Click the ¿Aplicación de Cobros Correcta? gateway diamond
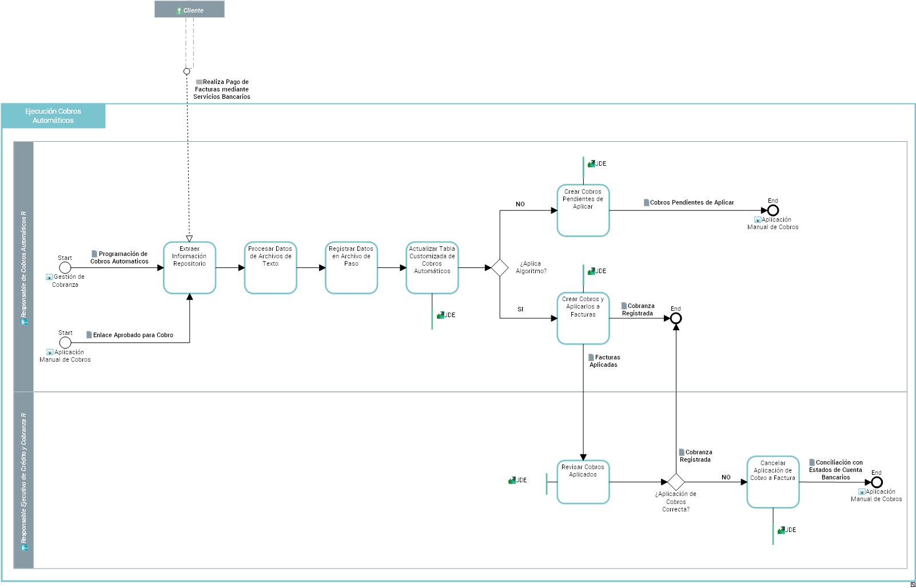916x588 pixels. tap(676, 482)
